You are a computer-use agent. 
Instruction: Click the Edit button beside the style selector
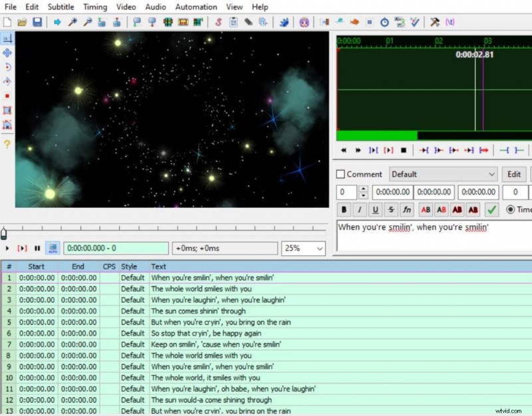[514, 174]
